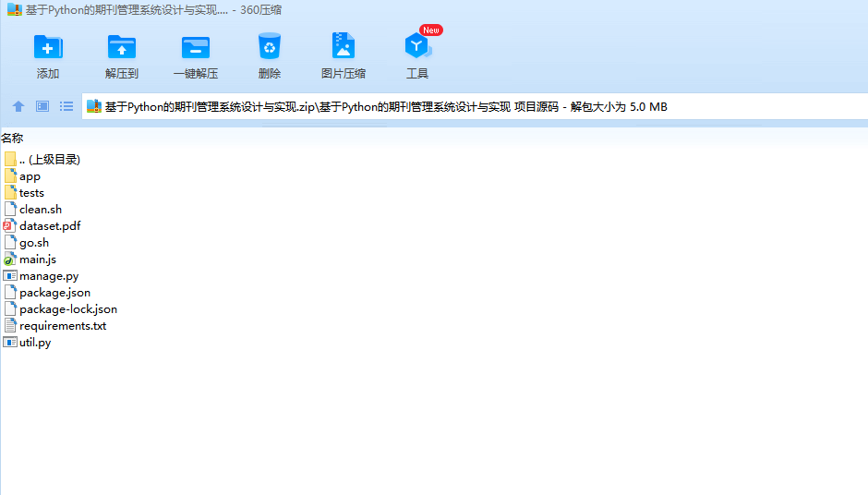Switch to list view icon
Screen dimensions: 868x495
click(66, 106)
